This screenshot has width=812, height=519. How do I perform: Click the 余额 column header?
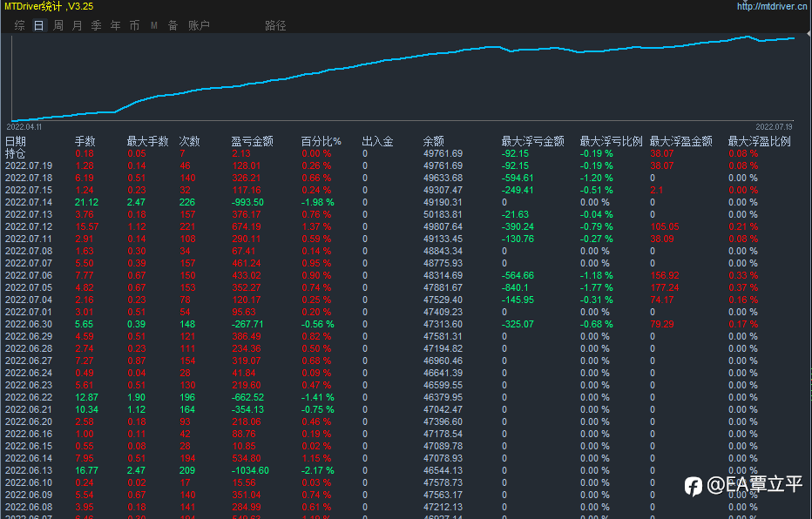click(434, 141)
